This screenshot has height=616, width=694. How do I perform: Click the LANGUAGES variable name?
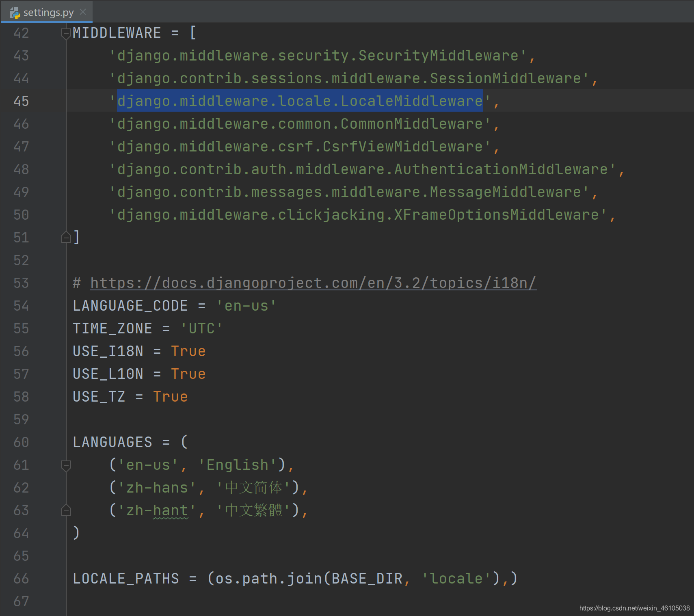coord(112,442)
